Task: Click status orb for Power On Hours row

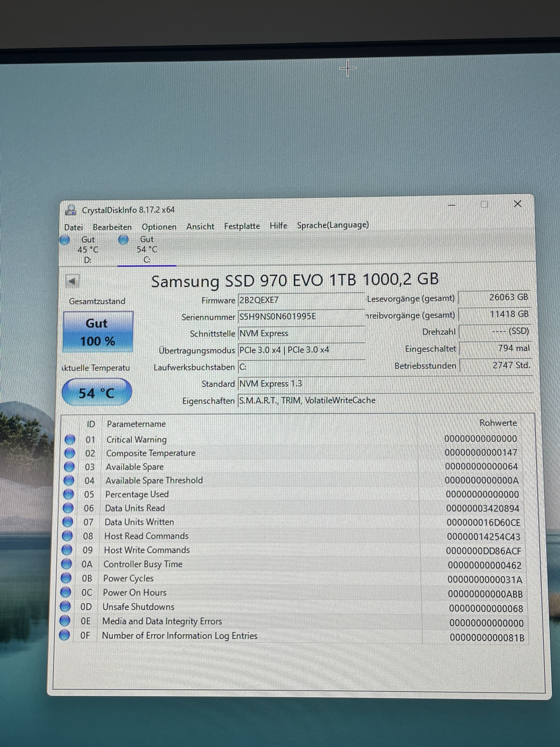Action: pos(66,592)
